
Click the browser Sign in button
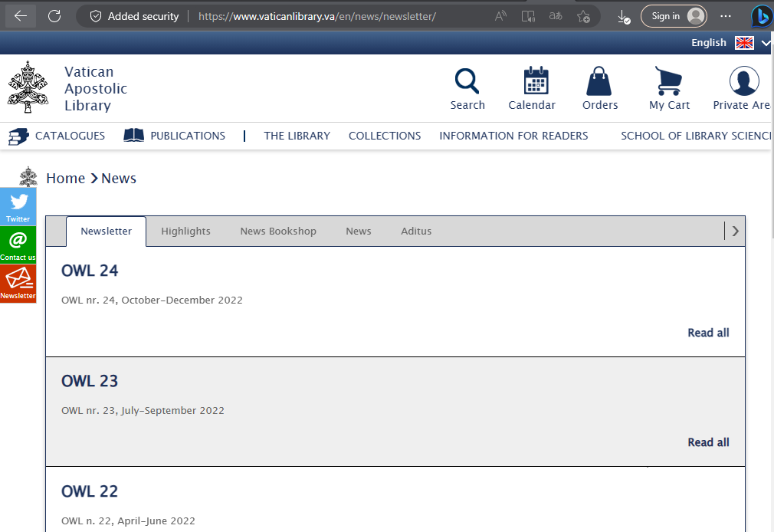point(674,16)
